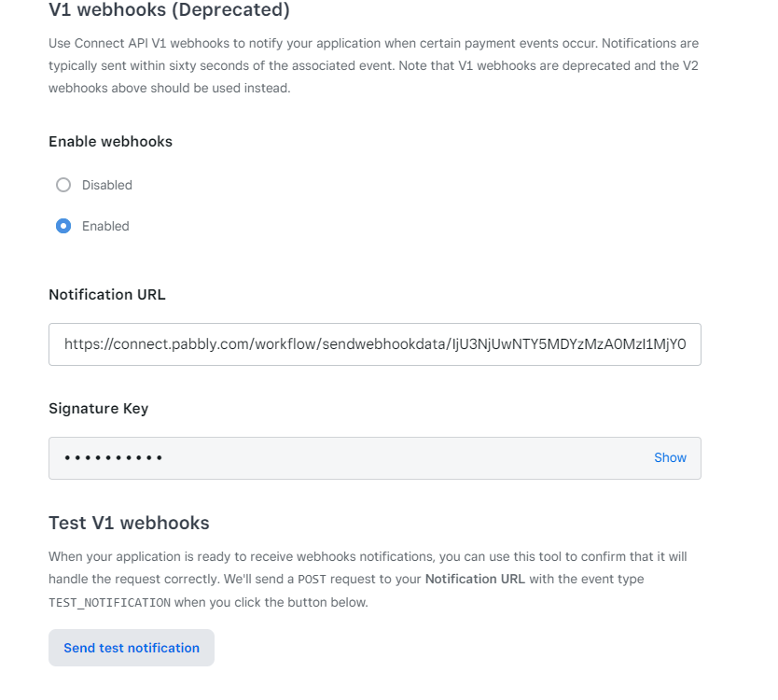The height and width of the screenshot is (700, 778).
Task: Click the TEST_NOTIFICATION event type text
Action: [x=110, y=603]
